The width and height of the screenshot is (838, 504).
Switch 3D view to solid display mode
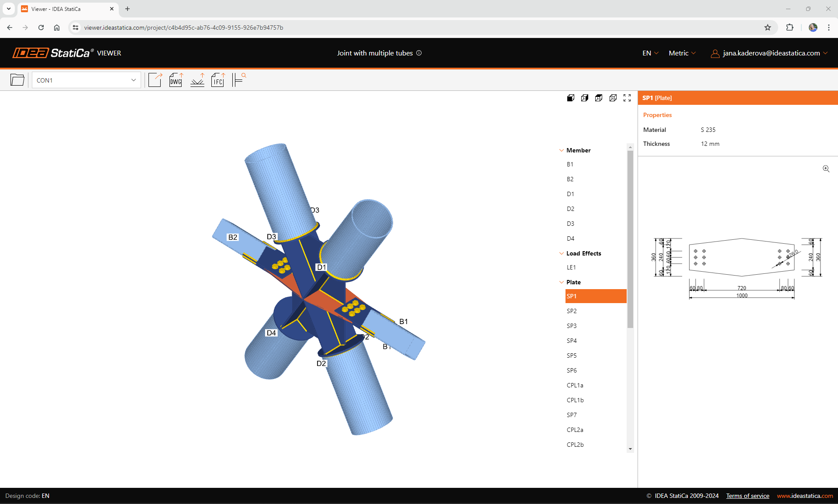tap(571, 98)
